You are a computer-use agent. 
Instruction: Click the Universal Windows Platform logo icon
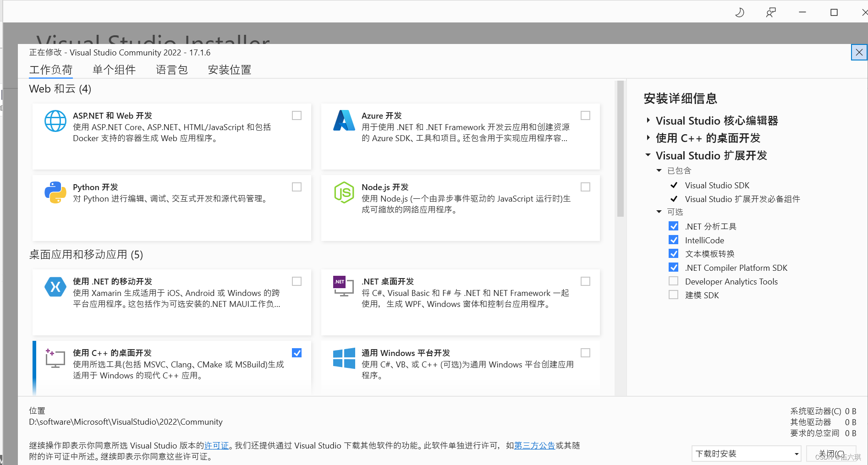tap(344, 358)
